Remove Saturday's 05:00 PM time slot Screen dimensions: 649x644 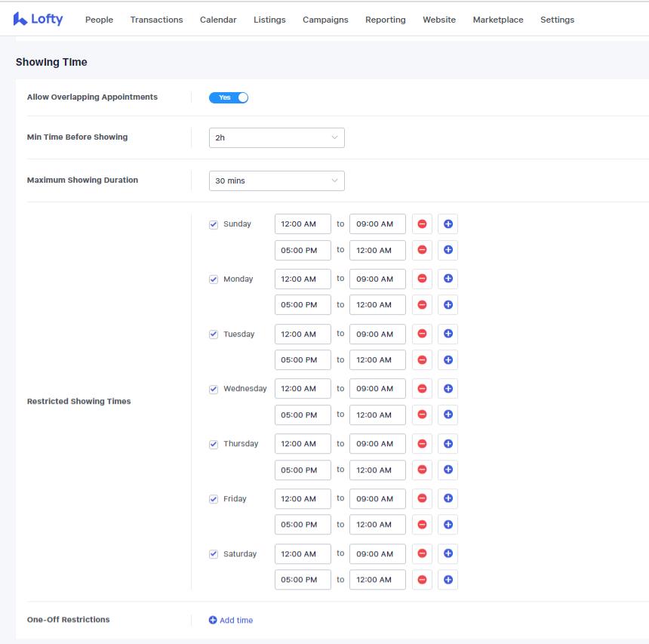(x=422, y=579)
